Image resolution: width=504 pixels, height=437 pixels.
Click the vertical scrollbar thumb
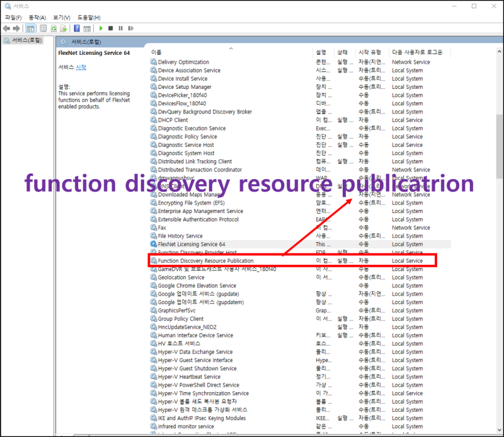coord(499,146)
